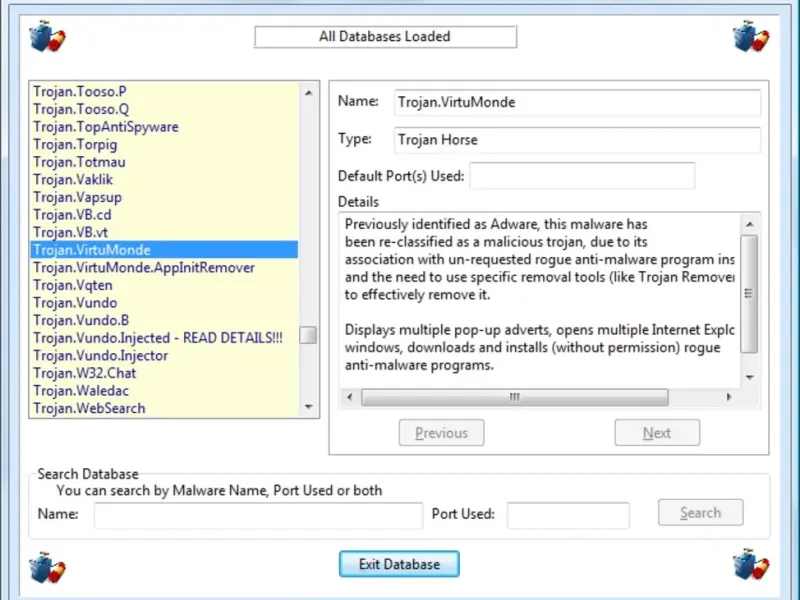Select Trojan.VB.vt entry

164,232
